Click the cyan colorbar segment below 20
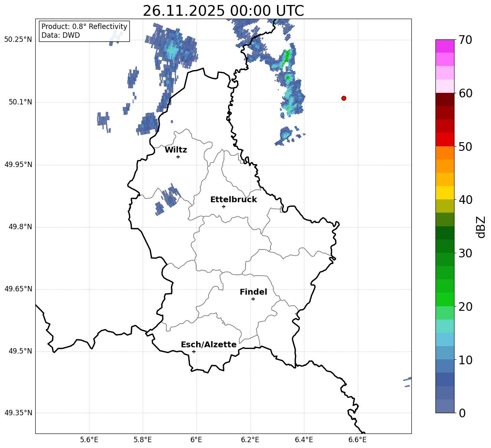The height and width of the screenshot is (448, 491). [x=445, y=326]
